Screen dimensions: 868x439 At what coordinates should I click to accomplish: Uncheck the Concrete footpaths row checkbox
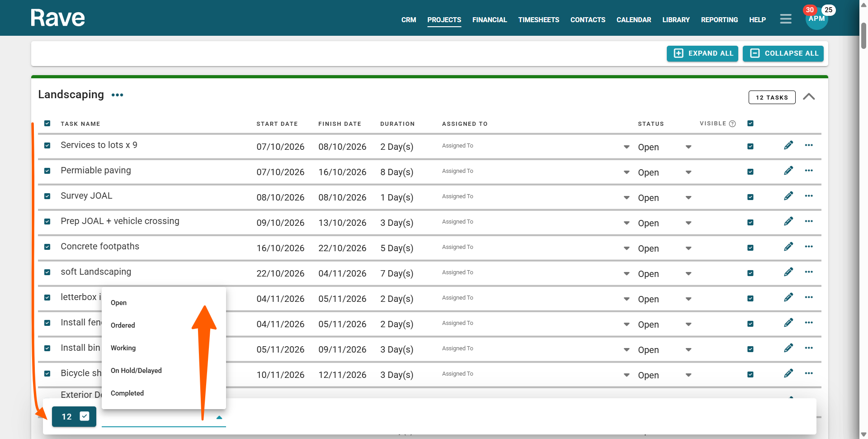tap(47, 247)
